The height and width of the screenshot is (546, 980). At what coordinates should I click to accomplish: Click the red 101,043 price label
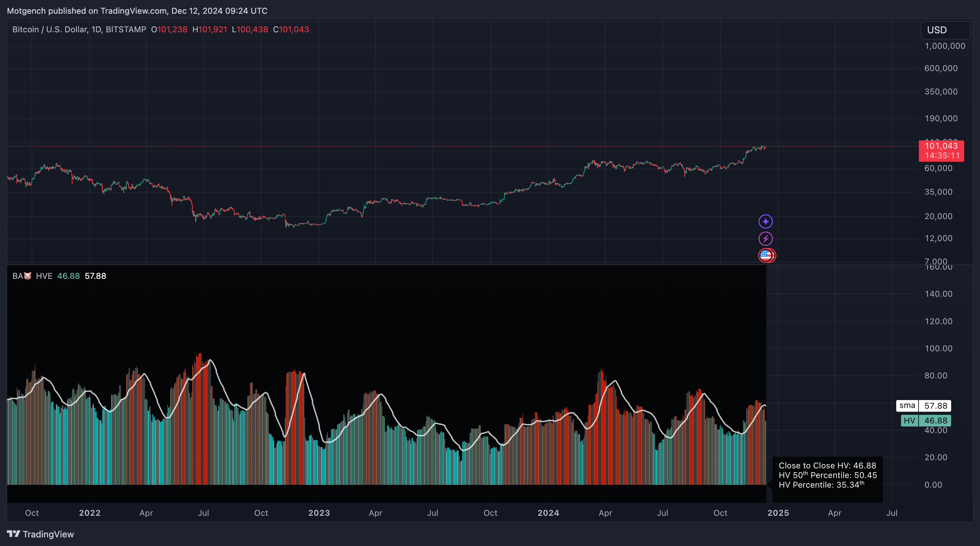click(x=941, y=151)
